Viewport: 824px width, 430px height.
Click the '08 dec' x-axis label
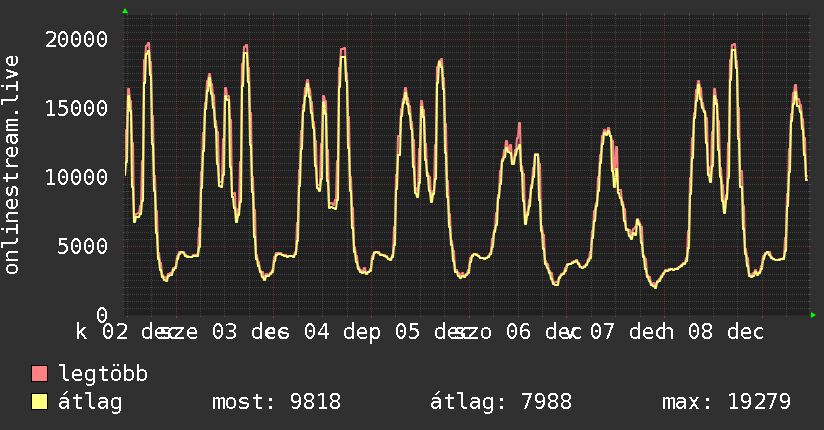pyautogui.click(x=726, y=332)
